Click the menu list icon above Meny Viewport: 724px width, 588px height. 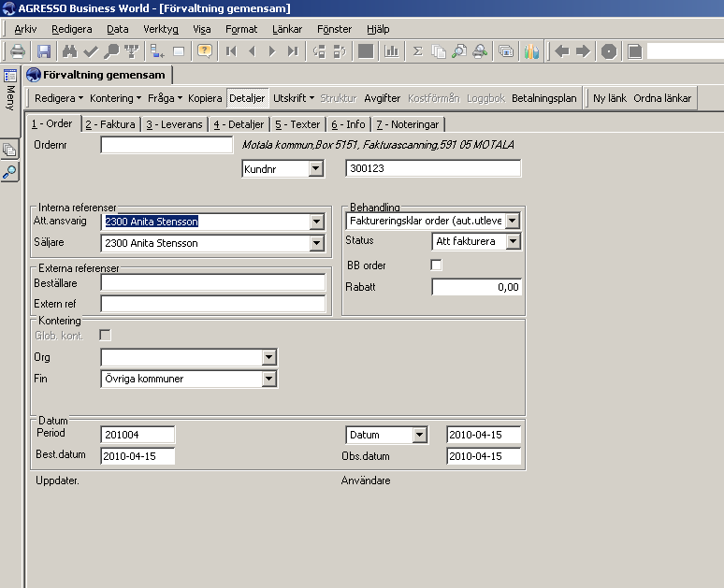pos(10,75)
